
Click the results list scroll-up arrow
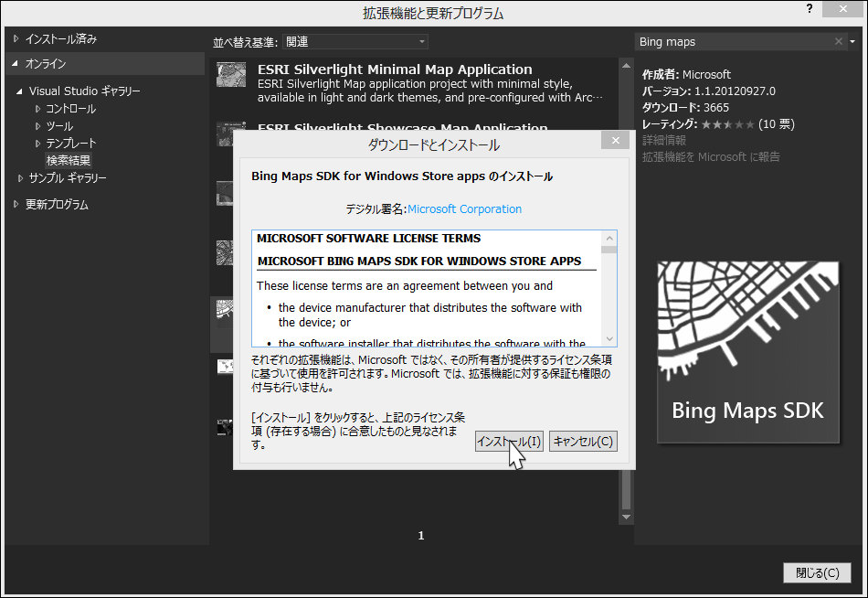coord(626,66)
